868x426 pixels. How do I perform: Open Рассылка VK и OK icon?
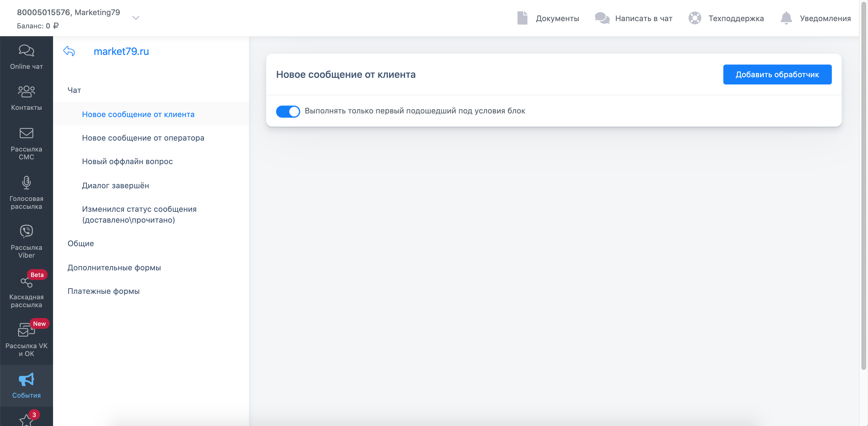tap(26, 330)
